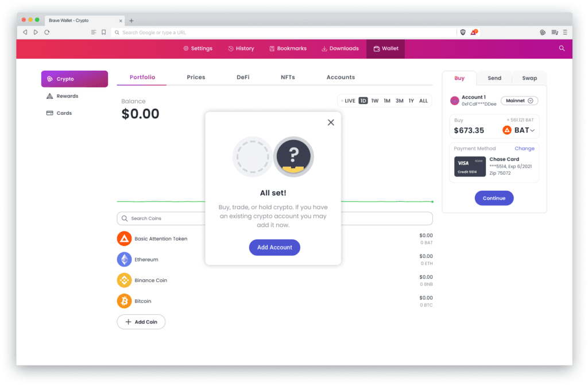Open the Brave Rewards BAT triangle icon
This screenshot has height=385, width=588.
tap(474, 32)
